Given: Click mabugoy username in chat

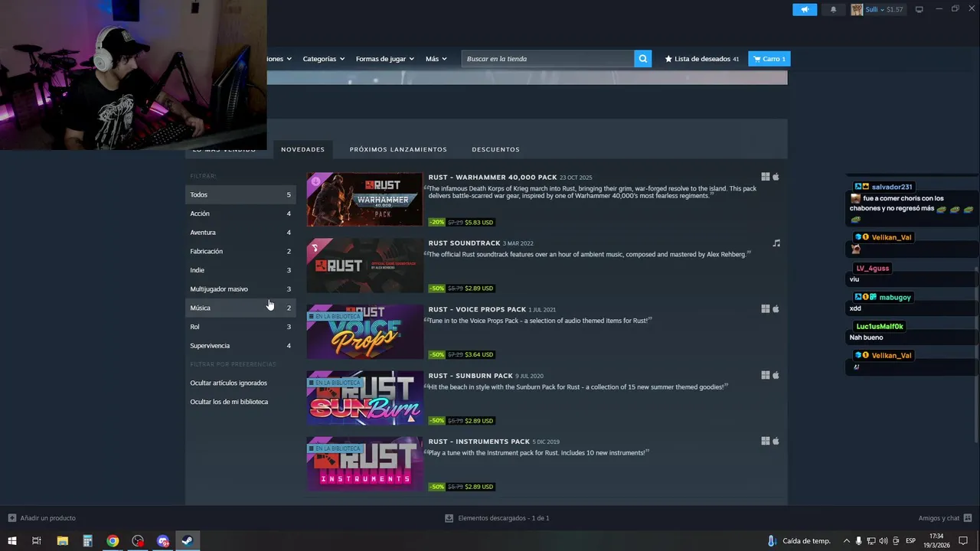Looking at the screenshot, I should [x=895, y=297].
